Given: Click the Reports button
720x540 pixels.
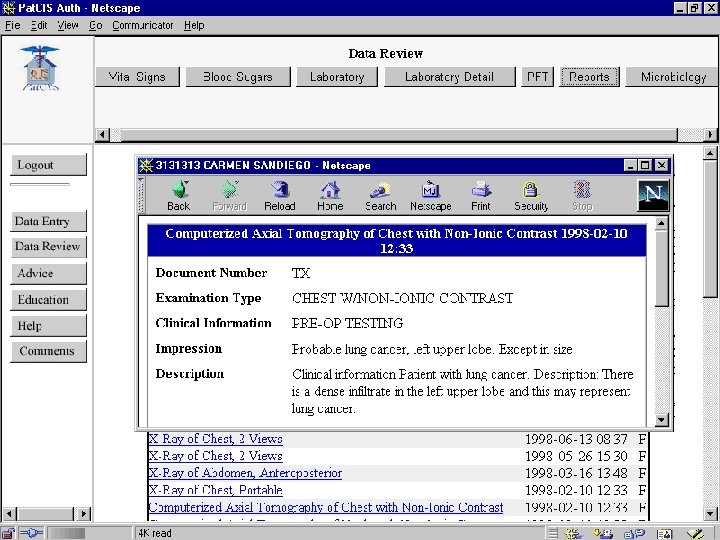Looking at the screenshot, I should pos(590,77).
